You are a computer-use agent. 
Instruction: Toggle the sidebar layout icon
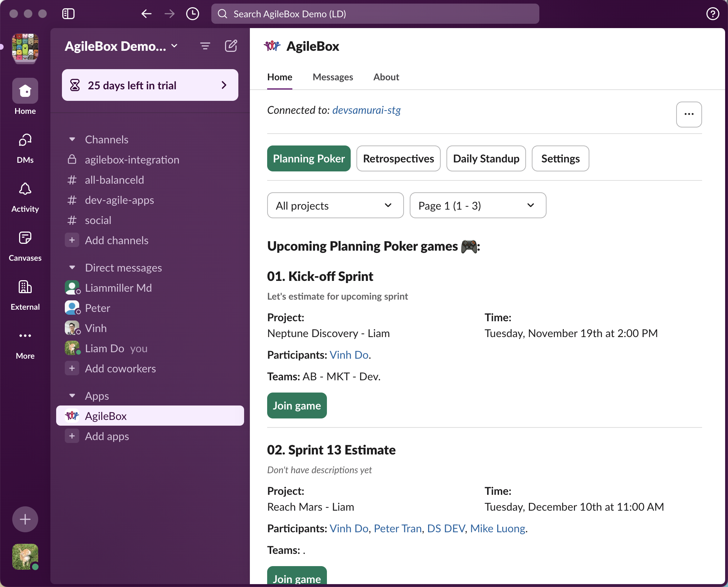(x=68, y=14)
